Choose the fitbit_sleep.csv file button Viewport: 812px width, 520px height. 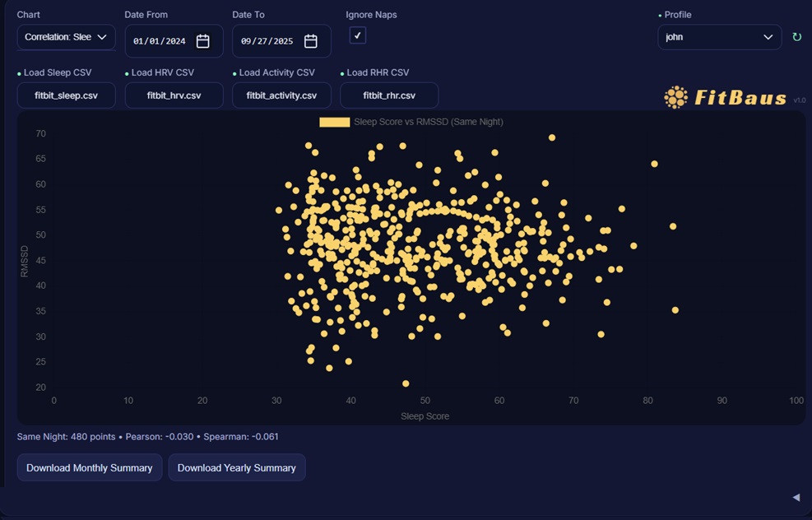point(67,95)
